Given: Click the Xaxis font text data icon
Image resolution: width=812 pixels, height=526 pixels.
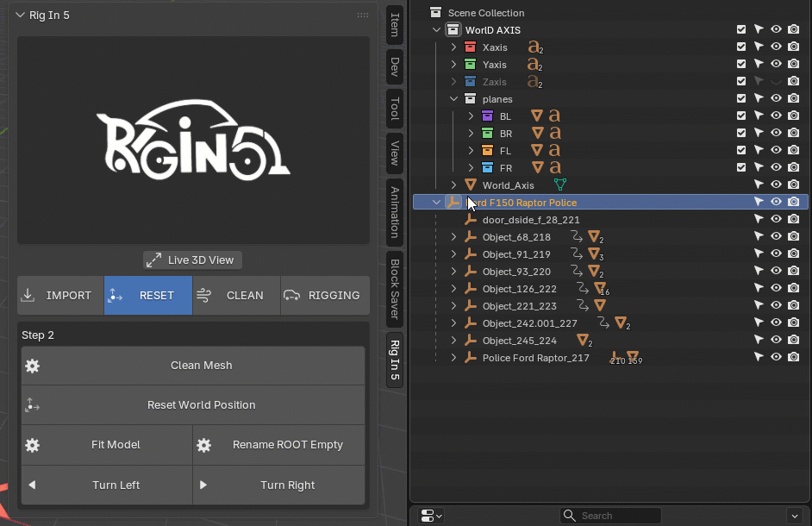Looking at the screenshot, I should pyautogui.click(x=535, y=47).
